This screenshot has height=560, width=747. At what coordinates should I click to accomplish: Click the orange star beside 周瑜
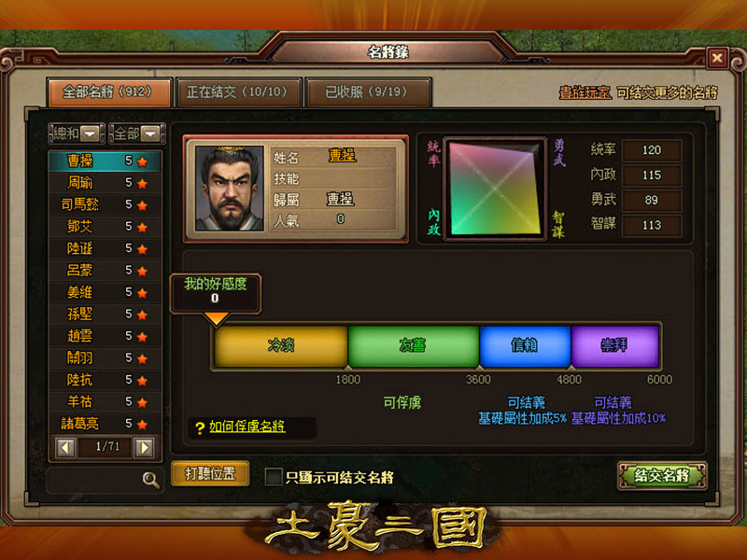pyautogui.click(x=142, y=183)
